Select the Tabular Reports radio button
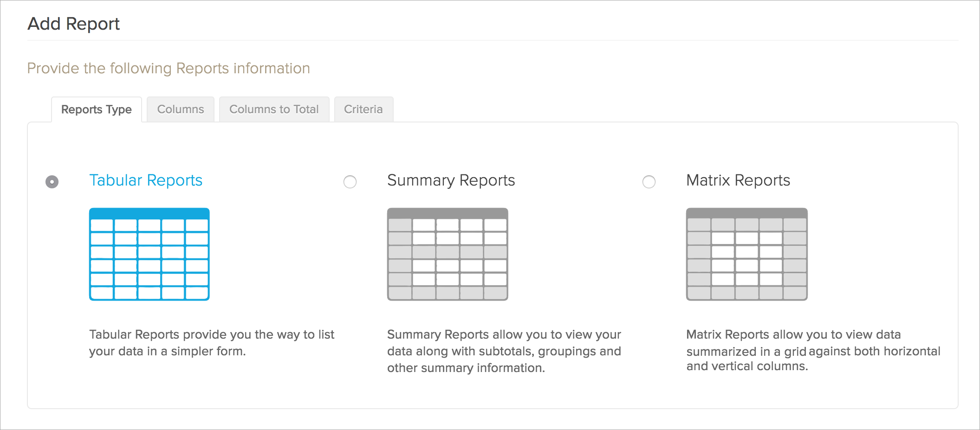This screenshot has width=980, height=430. coord(52,182)
